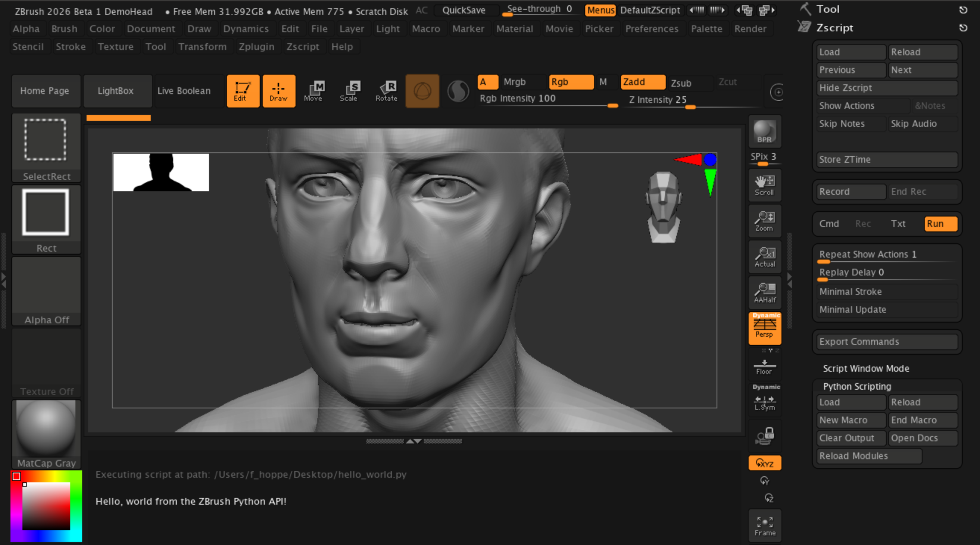Open the Zplugin menu
This screenshot has width=980, height=545.
click(x=256, y=46)
